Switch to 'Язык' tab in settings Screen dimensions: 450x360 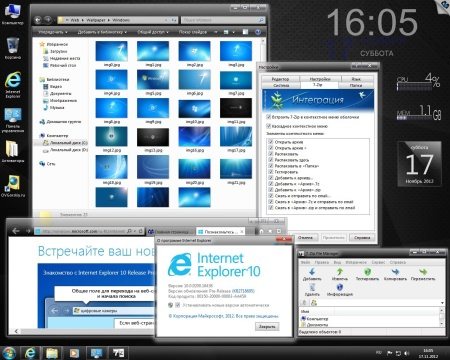[x=356, y=79]
